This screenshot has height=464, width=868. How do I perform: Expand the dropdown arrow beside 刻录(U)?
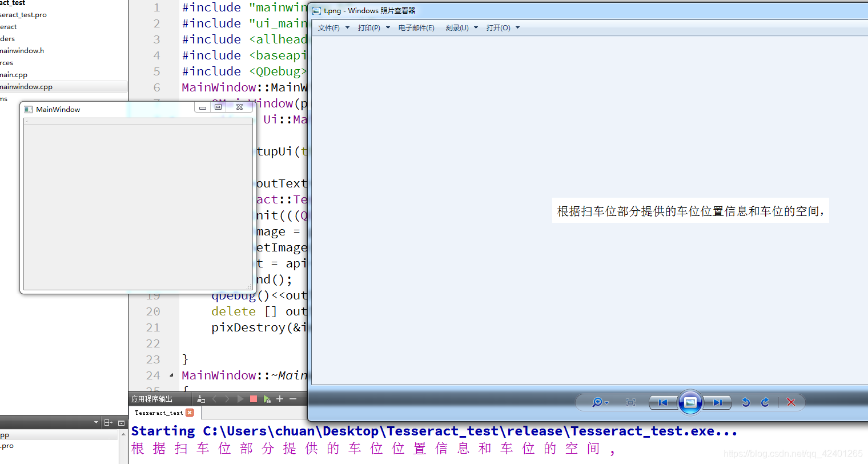pyautogui.click(x=476, y=27)
